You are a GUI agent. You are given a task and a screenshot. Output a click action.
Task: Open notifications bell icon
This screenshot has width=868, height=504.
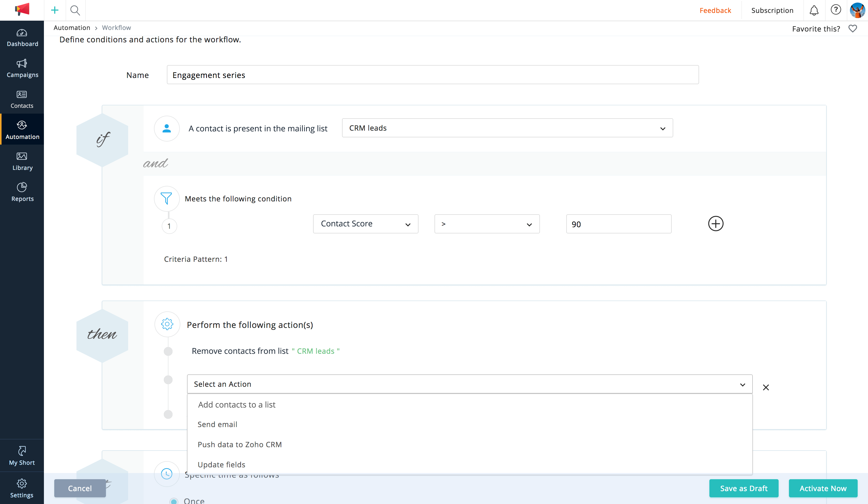pos(814,10)
